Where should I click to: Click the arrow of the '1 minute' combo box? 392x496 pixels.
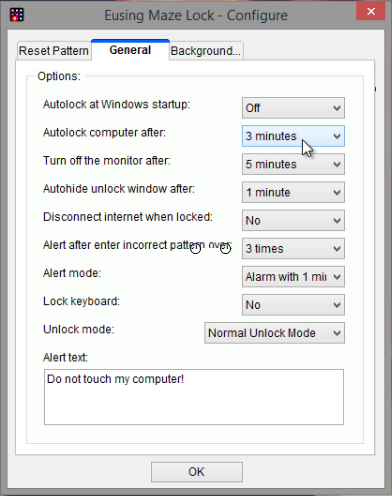[x=337, y=192]
